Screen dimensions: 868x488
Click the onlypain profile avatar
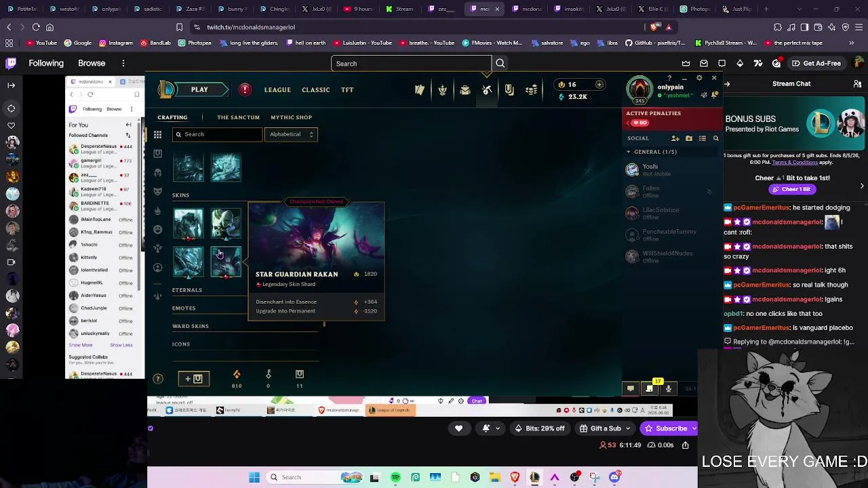point(639,89)
